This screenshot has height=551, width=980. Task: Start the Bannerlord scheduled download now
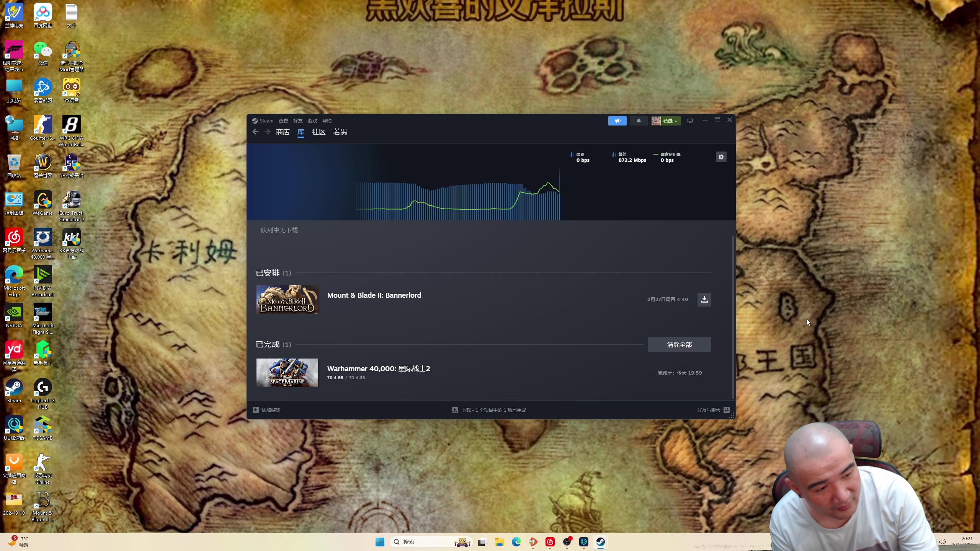pyautogui.click(x=704, y=299)
